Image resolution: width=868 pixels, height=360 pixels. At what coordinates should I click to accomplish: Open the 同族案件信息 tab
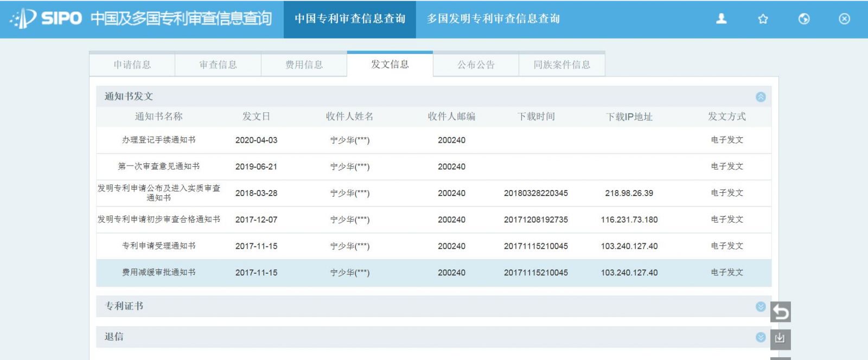(561, 65)
